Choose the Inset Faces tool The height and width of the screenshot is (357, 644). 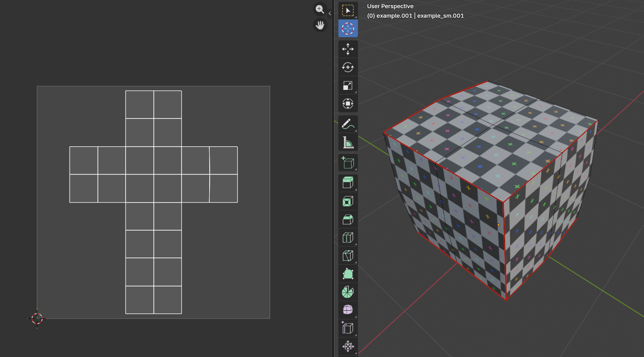pyautogui.click(x=348, y=201)
